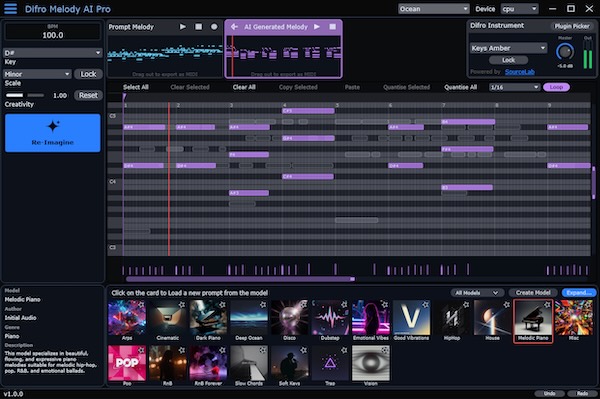Select the Melodic Piano model card

[x=533, y=321]
